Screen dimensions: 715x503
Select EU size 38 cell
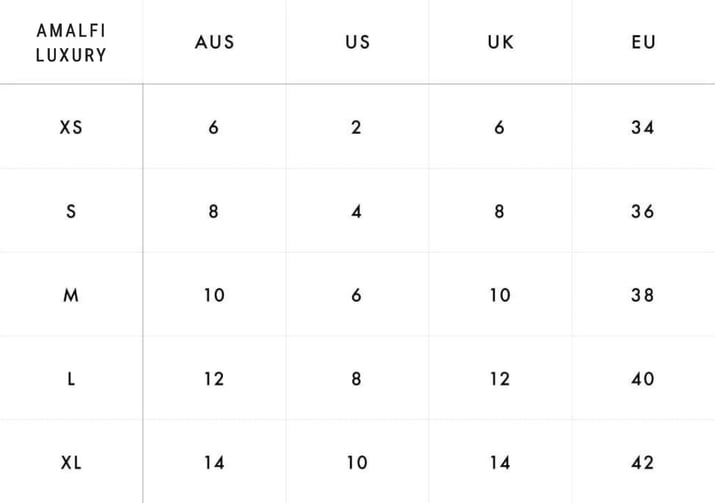[x=643, y=295]
